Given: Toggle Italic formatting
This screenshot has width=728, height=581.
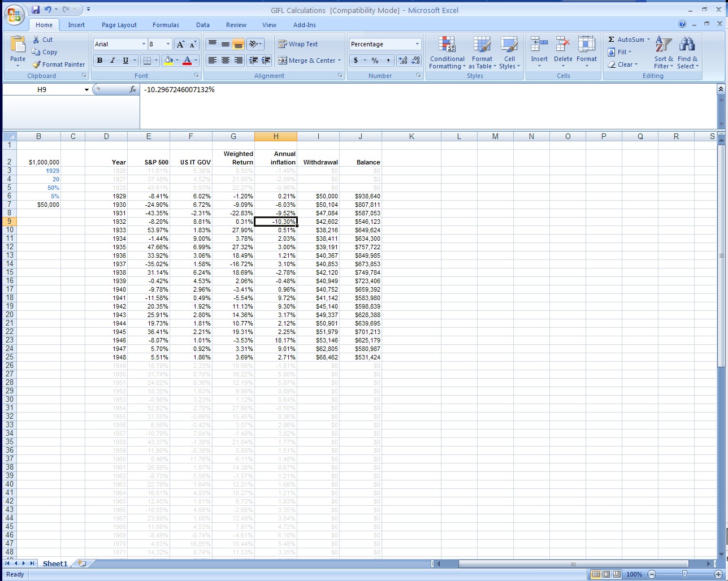Looking at the screenshot, I should pyautogui.click(x=112, y=60).
